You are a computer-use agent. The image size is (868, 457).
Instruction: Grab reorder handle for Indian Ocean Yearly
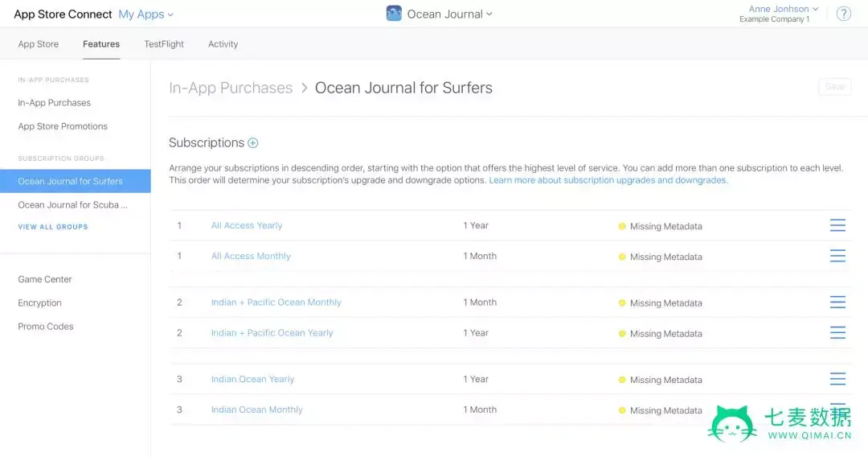(x=837, y=379)
